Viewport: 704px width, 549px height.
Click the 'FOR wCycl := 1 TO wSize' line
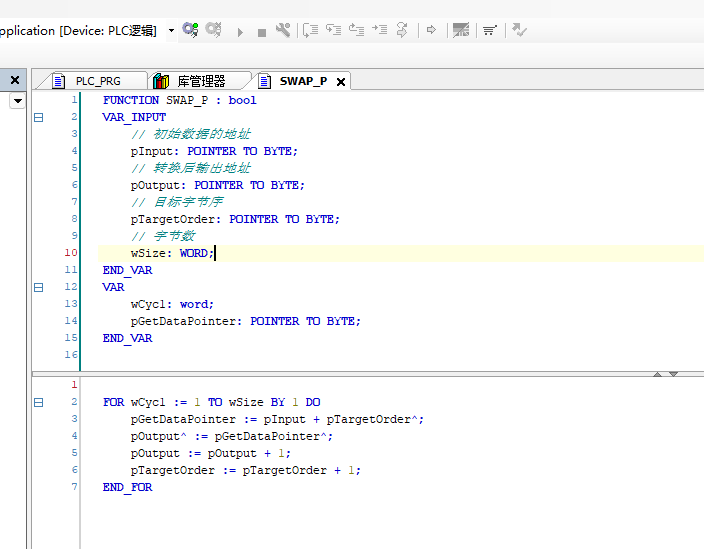(211, 402)
